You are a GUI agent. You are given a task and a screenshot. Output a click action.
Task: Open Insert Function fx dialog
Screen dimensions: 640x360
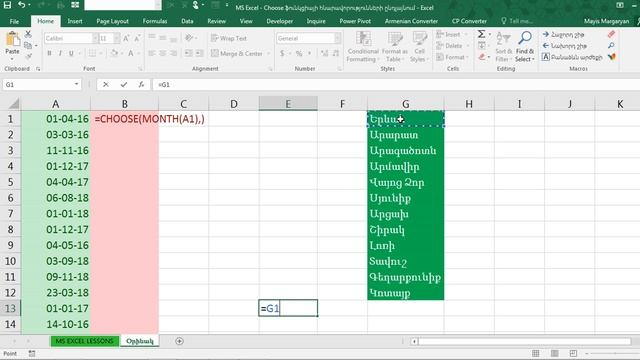[x=141, y=84]
